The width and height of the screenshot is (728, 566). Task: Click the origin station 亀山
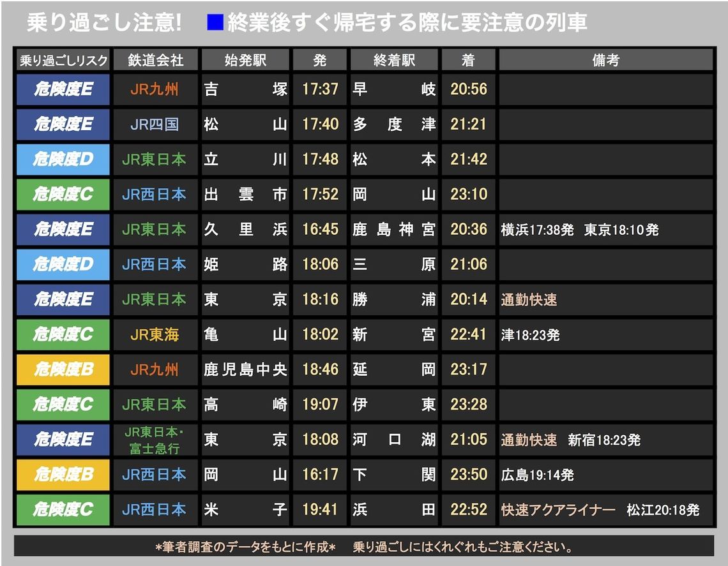(x=245, y=334)
